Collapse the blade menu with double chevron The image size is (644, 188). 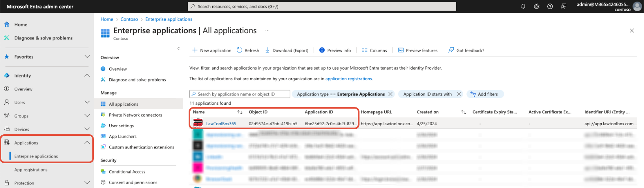tap(178, 48)
